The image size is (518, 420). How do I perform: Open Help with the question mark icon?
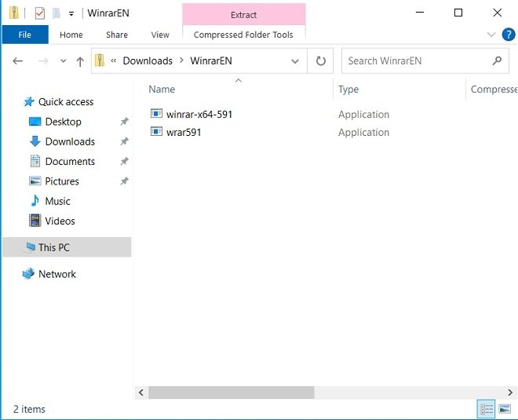coord(509,35)
